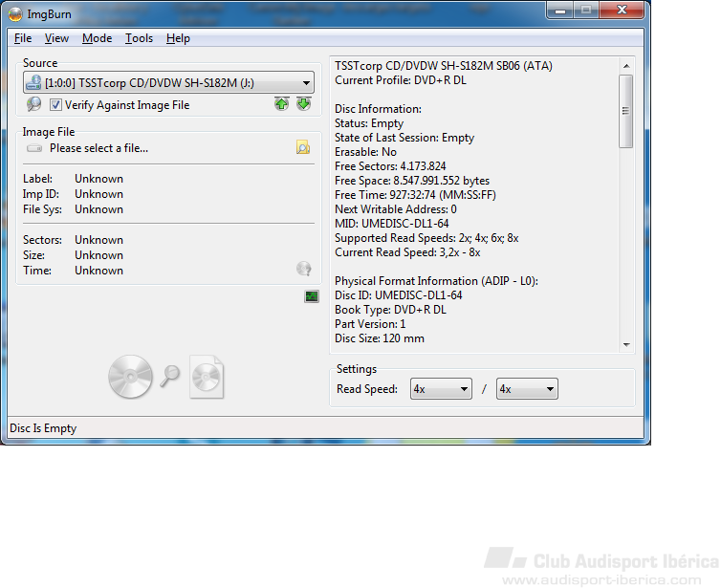
Task: Click 'Current Profile: DVD+R DL' line
Action: point(401,80)
